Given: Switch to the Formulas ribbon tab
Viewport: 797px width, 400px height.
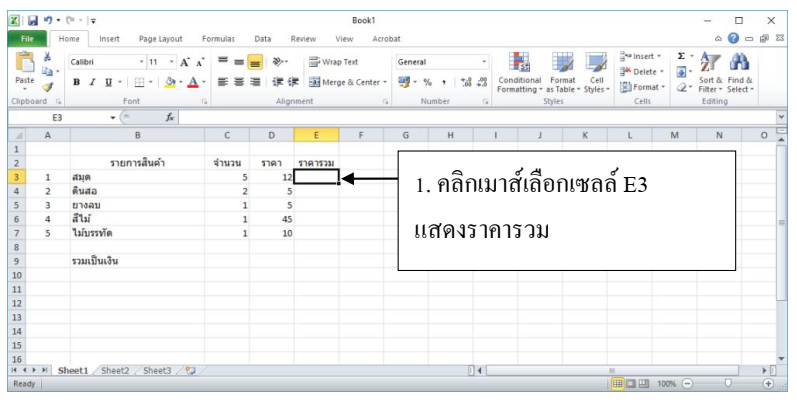Looking at the screenshot, I should 218,39.
